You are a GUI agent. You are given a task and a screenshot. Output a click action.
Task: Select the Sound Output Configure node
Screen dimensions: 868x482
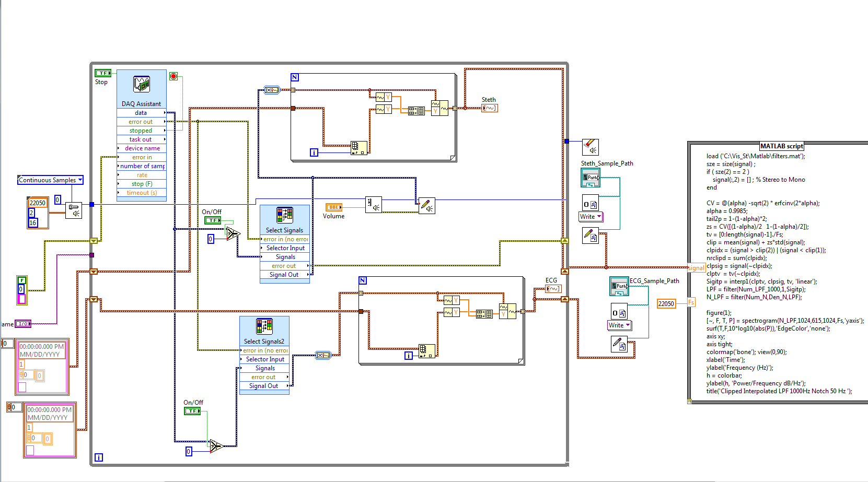(74, 210)
